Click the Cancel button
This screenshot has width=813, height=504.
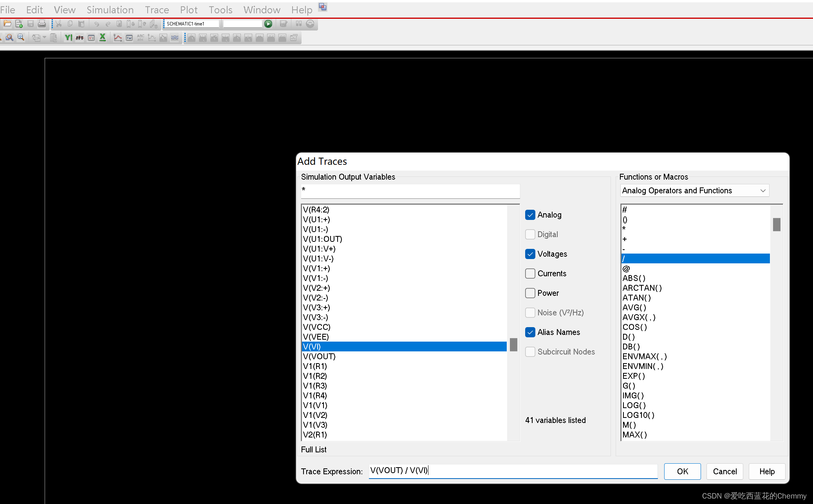(x=724, y=472)
